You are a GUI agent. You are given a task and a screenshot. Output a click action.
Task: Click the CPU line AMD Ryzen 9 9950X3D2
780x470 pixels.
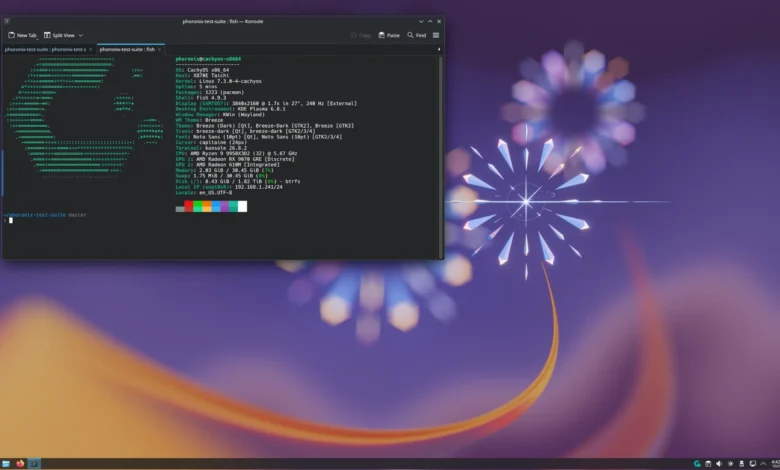(x=236, y=153)
